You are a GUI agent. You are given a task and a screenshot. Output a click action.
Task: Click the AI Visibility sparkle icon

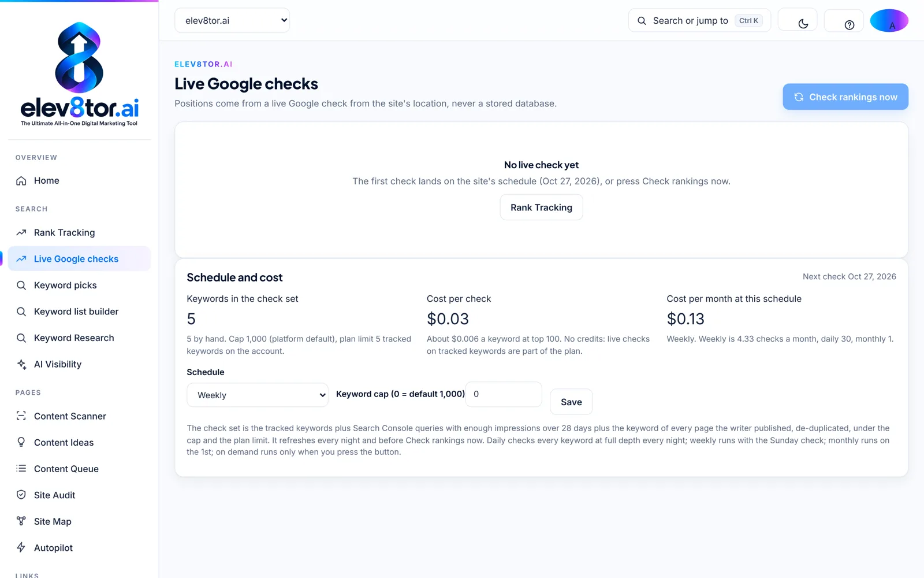coord(21,364)
